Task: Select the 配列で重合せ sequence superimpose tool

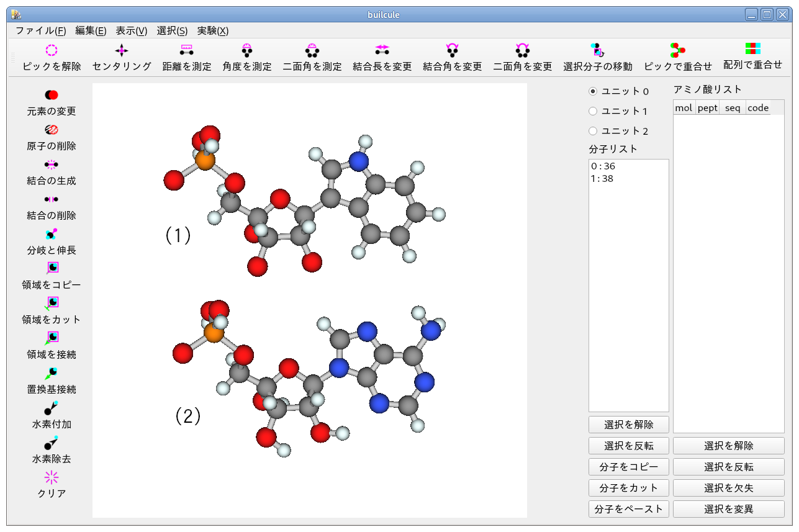Action: coord(752,49)
